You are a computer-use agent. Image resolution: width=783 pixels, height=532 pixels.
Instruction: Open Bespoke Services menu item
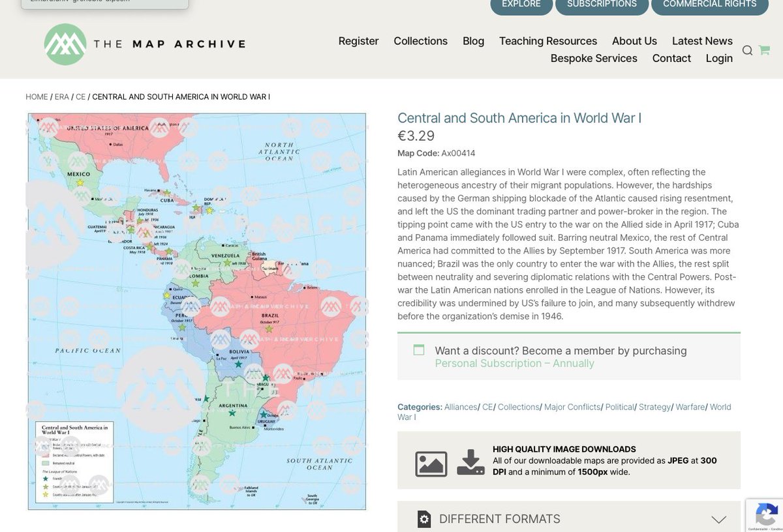pos(594,58)
